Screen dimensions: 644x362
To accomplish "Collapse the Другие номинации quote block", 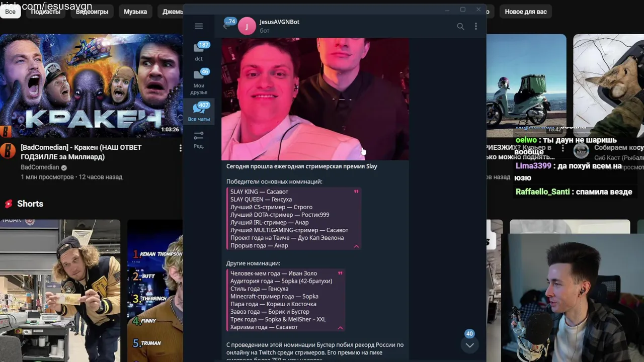I will point(340,328).
